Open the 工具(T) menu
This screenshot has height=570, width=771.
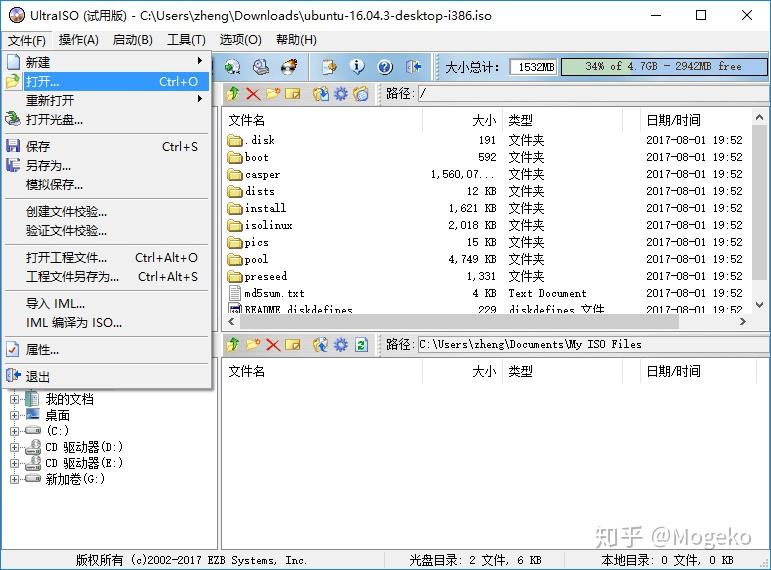(186, 40)
